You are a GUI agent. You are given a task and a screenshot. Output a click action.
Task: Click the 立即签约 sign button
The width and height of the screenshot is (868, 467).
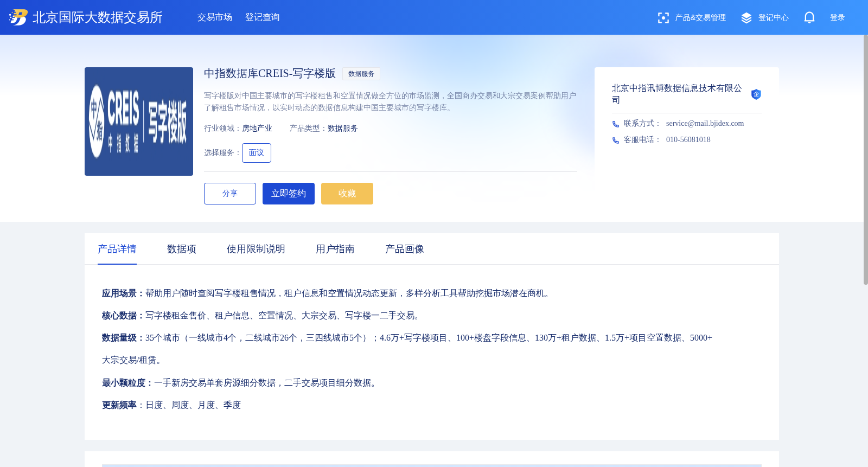tap(289, 194)
